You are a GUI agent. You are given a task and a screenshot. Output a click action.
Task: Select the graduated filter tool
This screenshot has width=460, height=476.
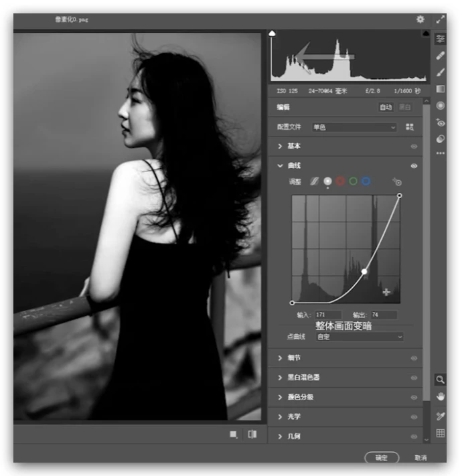(x=441, y=88)
